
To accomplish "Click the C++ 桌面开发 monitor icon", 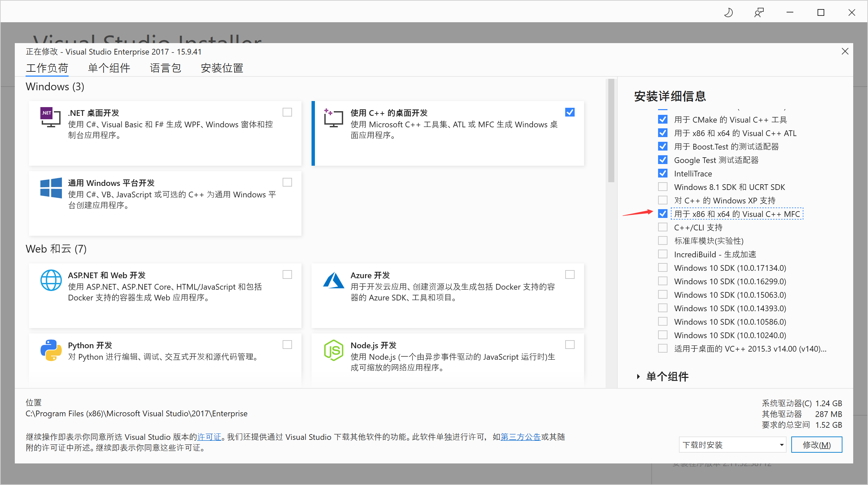I will point(333,118).
